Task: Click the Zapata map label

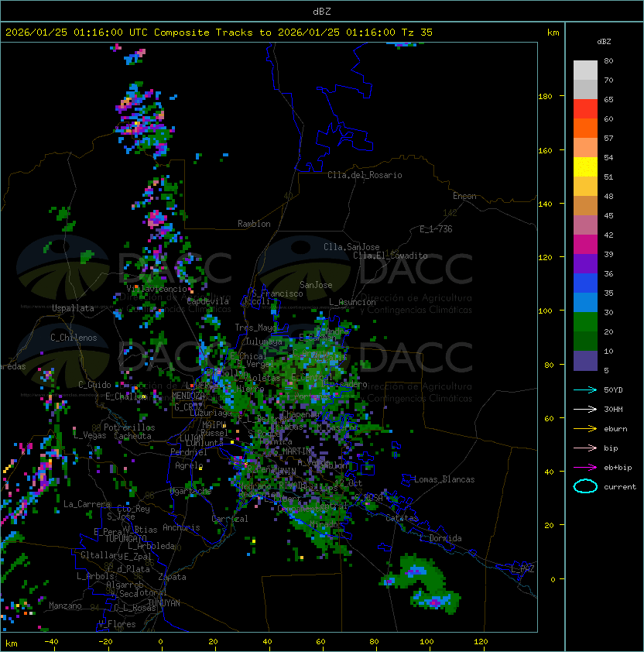Action: [x=172, y=577]
